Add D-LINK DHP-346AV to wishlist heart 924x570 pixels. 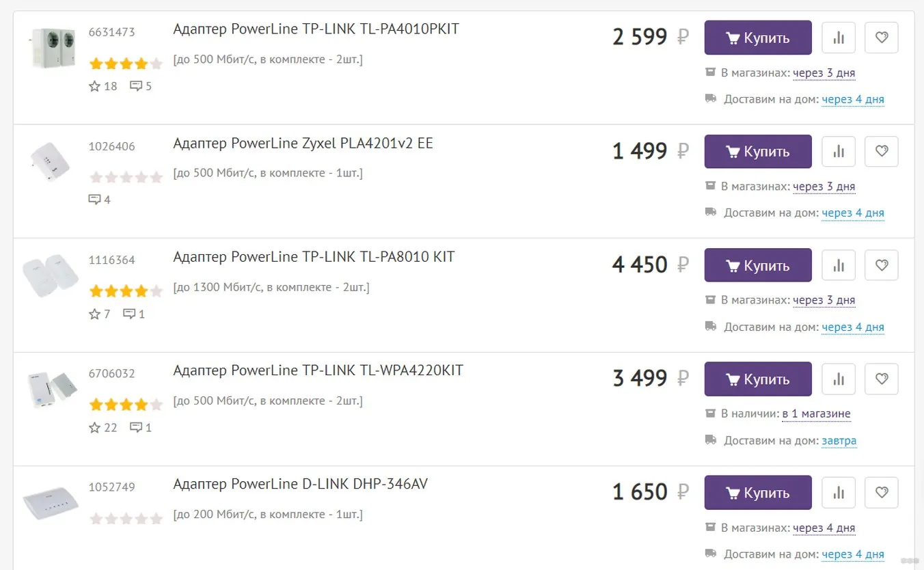(x=882, y=492)
